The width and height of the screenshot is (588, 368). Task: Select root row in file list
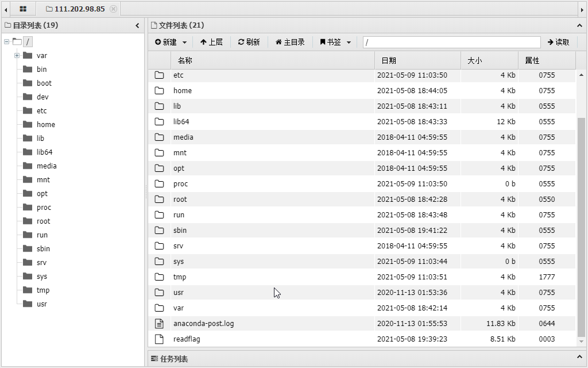coord(362,200)
